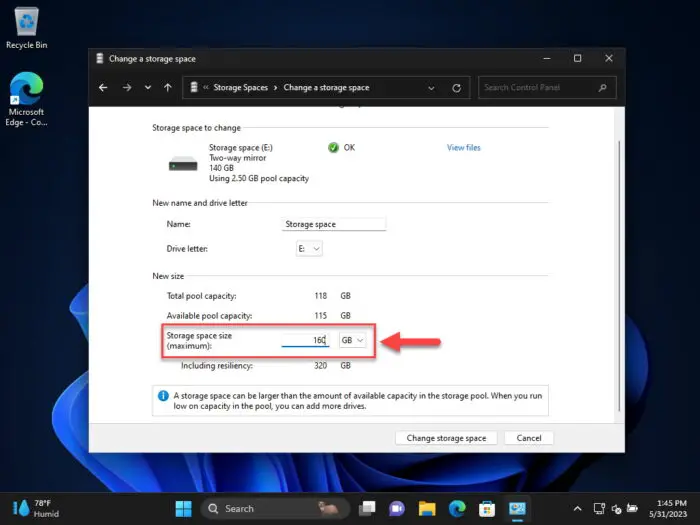Launch Microsoft Edge from the taskbar
The height and width of the screenshot is (525, 700).
click(457, 508)
